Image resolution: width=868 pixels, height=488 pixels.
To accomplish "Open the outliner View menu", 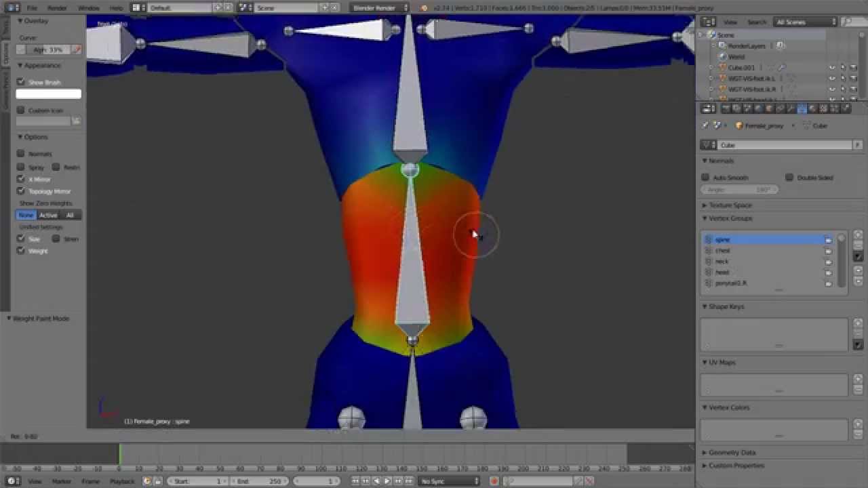I will (x=730, y=22).
